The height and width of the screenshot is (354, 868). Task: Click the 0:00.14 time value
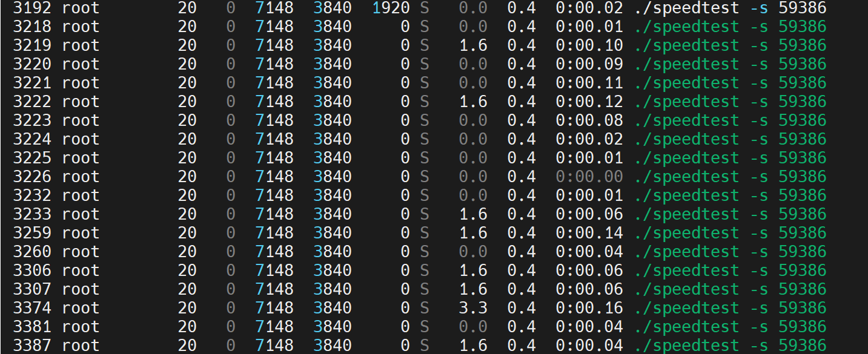589,233
